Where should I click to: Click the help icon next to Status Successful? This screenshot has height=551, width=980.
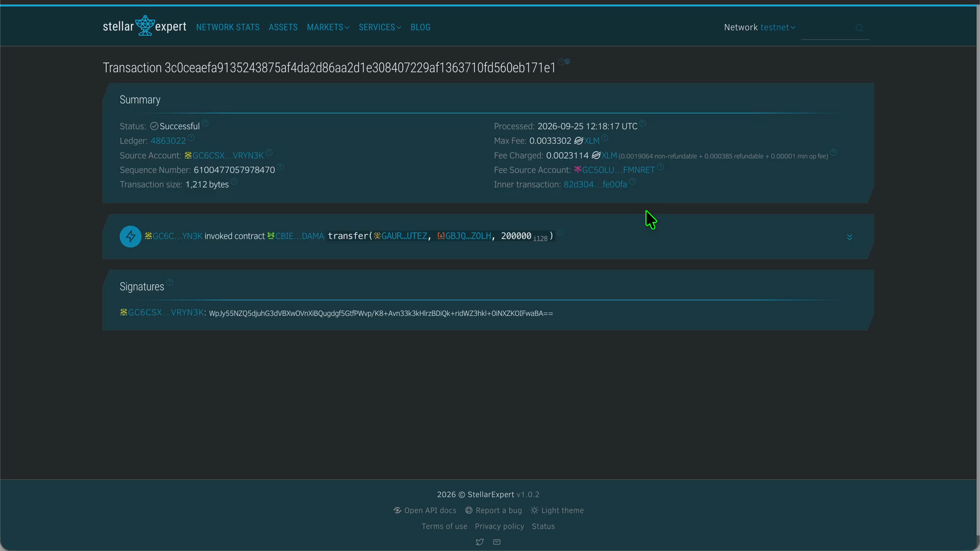point(205,123)
